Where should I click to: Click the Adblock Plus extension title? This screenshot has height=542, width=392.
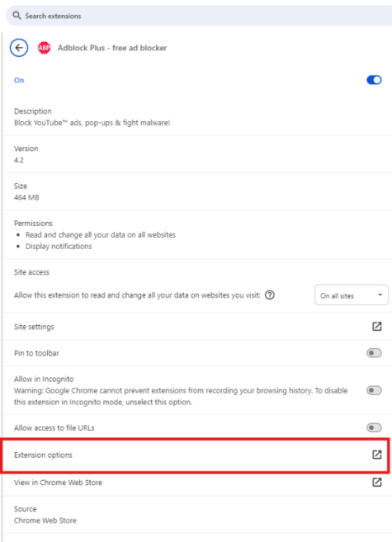coord(112,48)
